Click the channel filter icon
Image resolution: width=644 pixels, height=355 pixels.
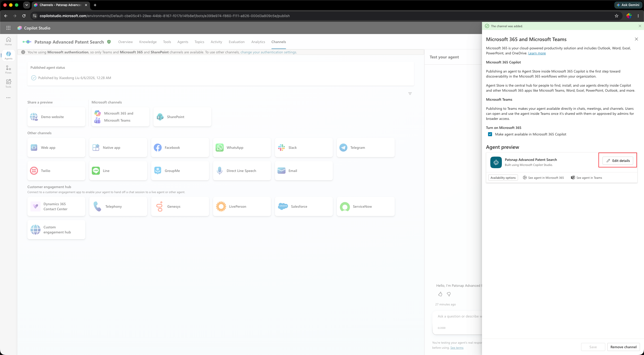[x=410, y=94]
